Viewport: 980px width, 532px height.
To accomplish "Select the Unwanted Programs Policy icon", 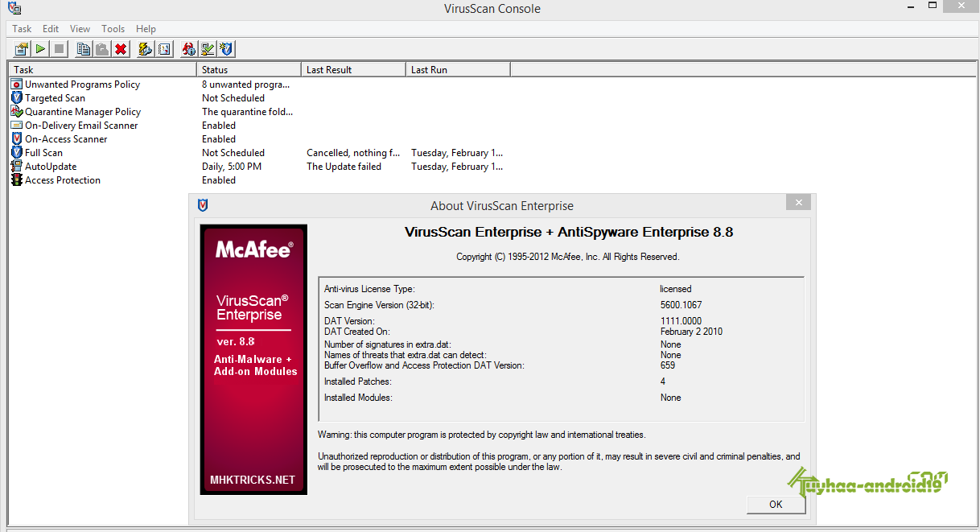I will (x=17, y=85).
